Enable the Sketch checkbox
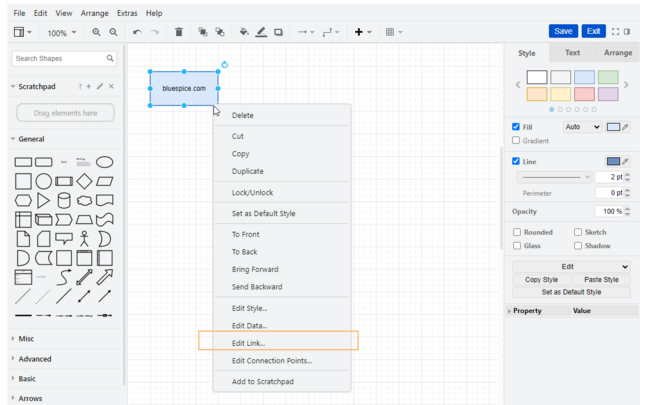650x405 pixels. (578, 232)
